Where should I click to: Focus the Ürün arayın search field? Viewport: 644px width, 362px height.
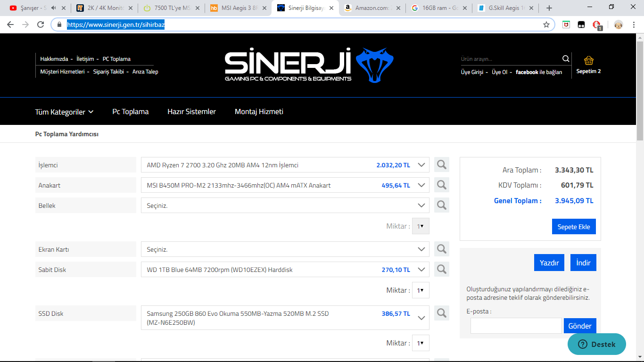tap(511, 59)
